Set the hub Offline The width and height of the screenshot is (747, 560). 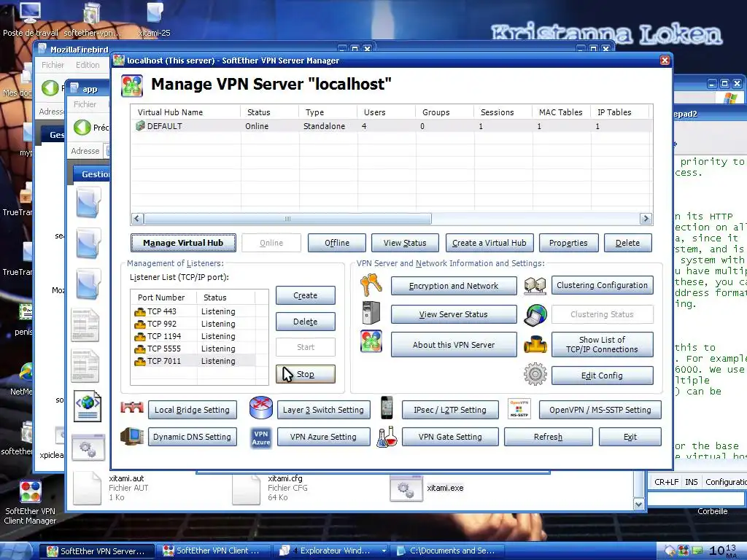click(337, 243)
